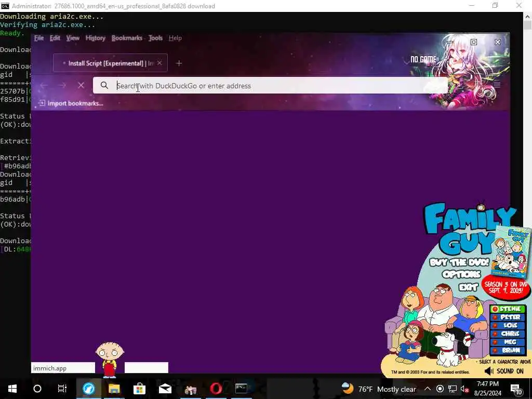532x399 pixels.
Task: Open the weather widget 76°F Mostly clear
Action: point(379,389)
